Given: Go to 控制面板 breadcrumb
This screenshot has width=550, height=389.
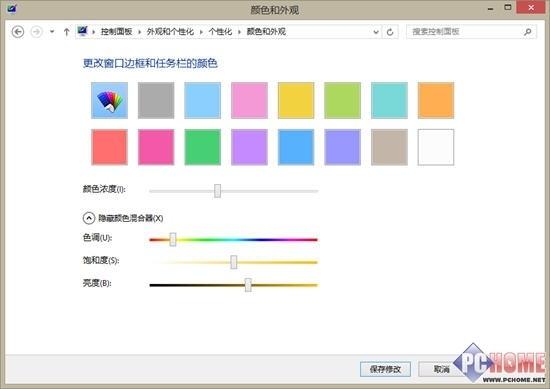Looking at the screenshot, I should [x=116, y=32].
